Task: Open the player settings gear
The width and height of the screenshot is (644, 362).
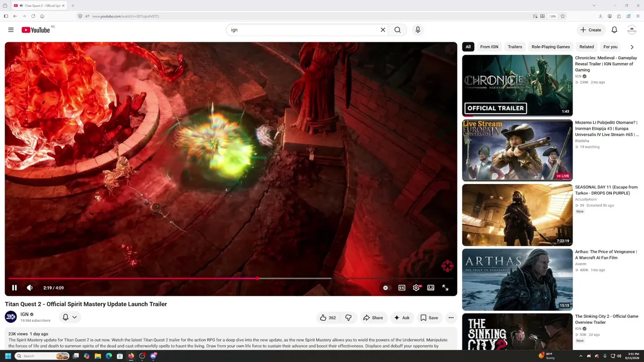Action: [x=416, y=288]
